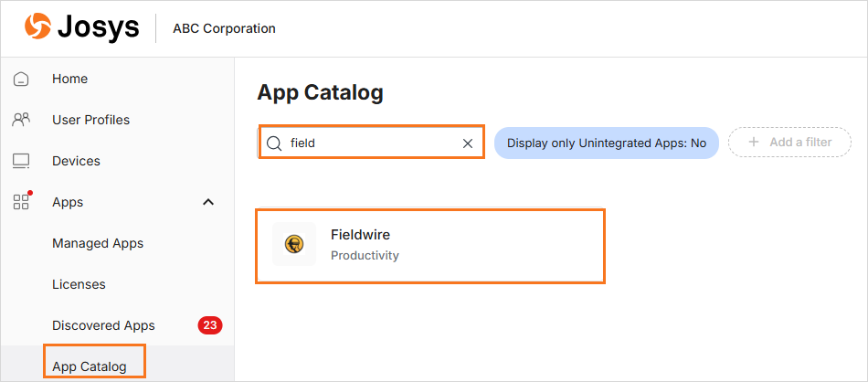Click the red 23 notification badge
This screenshot has width=868, height=382.
[x=210, y=325]
